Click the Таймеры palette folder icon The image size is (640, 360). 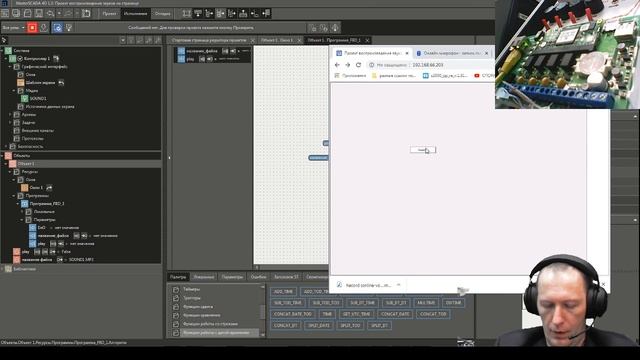pos(176,289)
